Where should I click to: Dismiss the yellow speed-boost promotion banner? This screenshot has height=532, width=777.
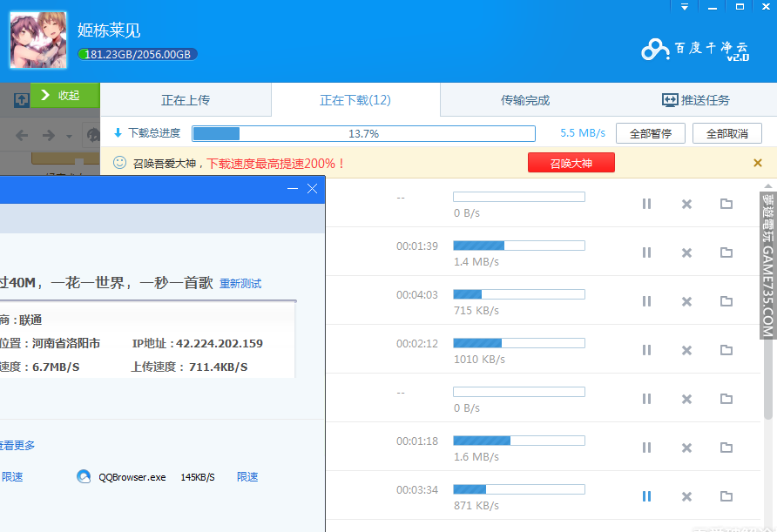[757, 163]
